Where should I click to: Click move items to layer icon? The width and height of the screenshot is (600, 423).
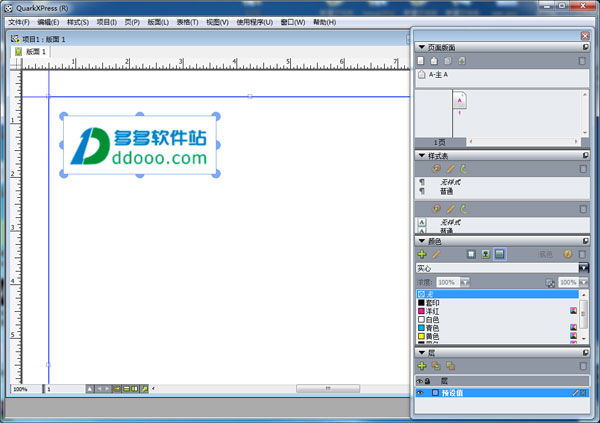[436, 366]
